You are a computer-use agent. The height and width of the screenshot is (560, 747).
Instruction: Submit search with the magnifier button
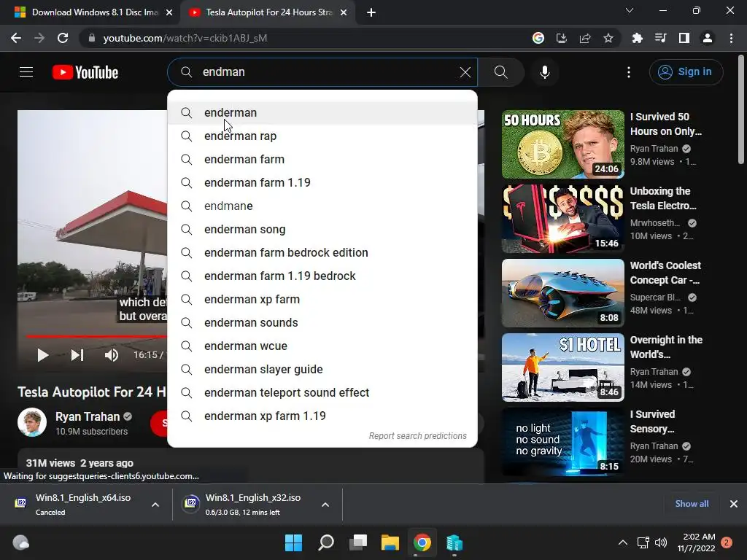(500, 72)
